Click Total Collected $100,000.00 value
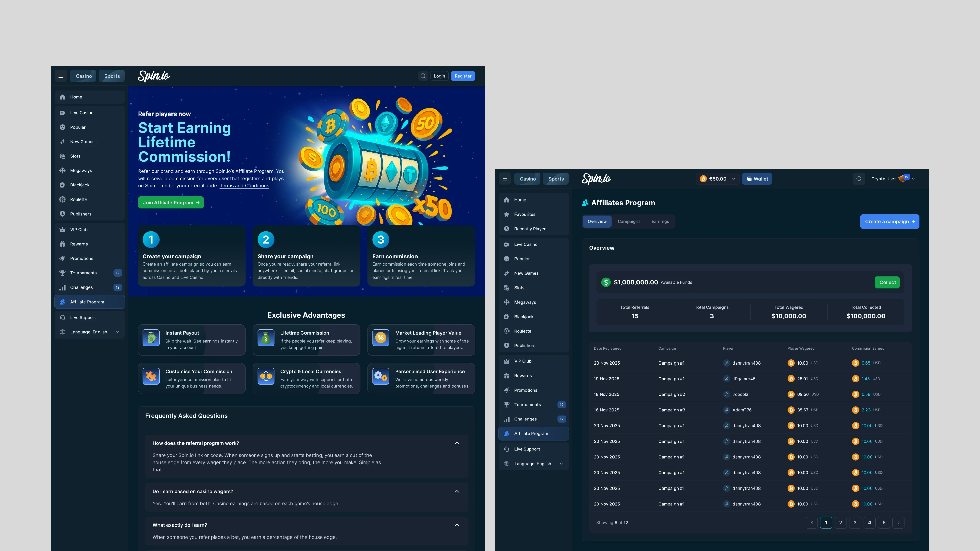The height and width of the screenshot is (551, 980). (865, 316)
